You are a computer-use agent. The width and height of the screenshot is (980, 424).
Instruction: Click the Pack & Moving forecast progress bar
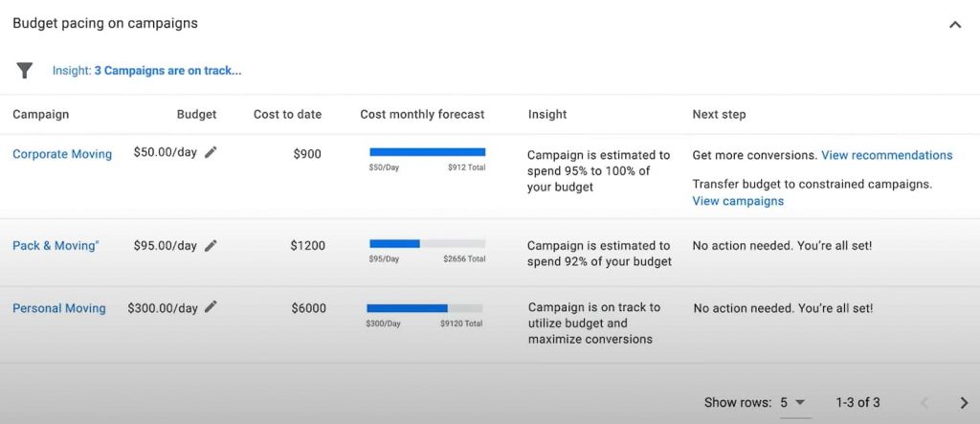tap(428, 244)
